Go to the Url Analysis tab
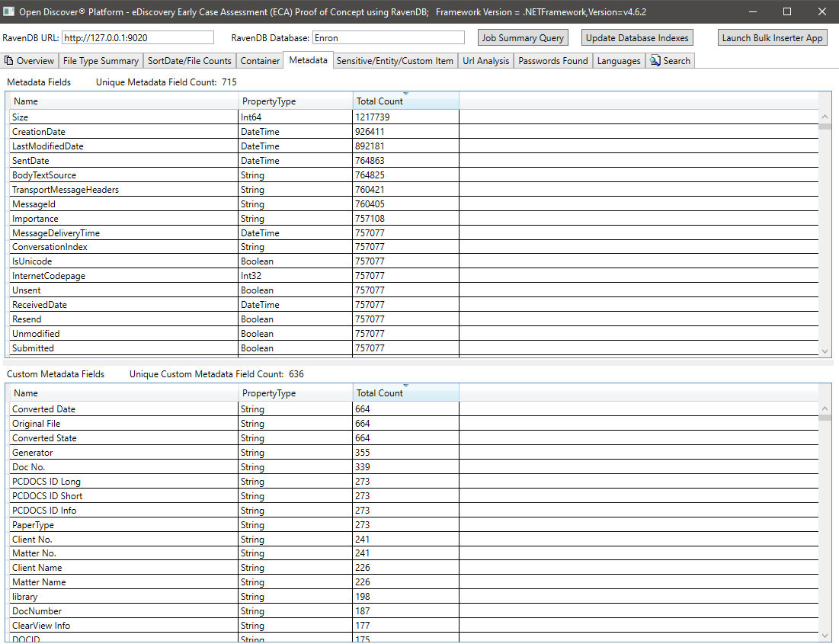This screenshot has width=839, height=644. coord(485,61)
